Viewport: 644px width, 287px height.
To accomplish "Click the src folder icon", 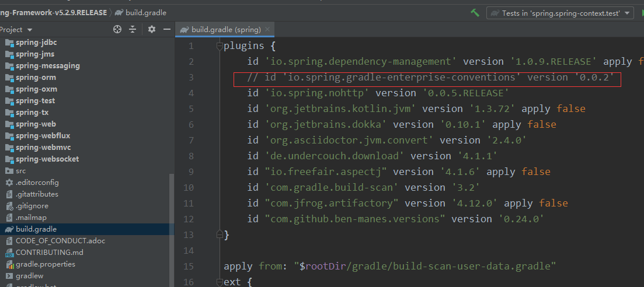I will point(9,171).
